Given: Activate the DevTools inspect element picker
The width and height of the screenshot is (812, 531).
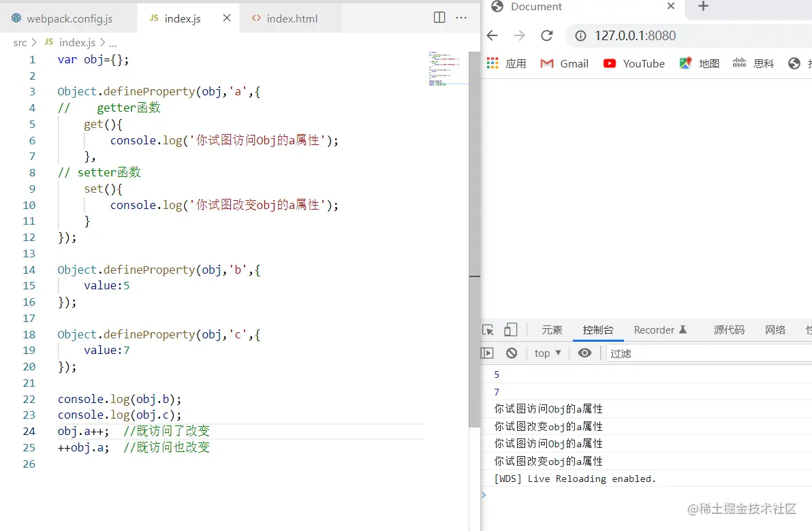Looking at the screenshot, I should 488,330.
